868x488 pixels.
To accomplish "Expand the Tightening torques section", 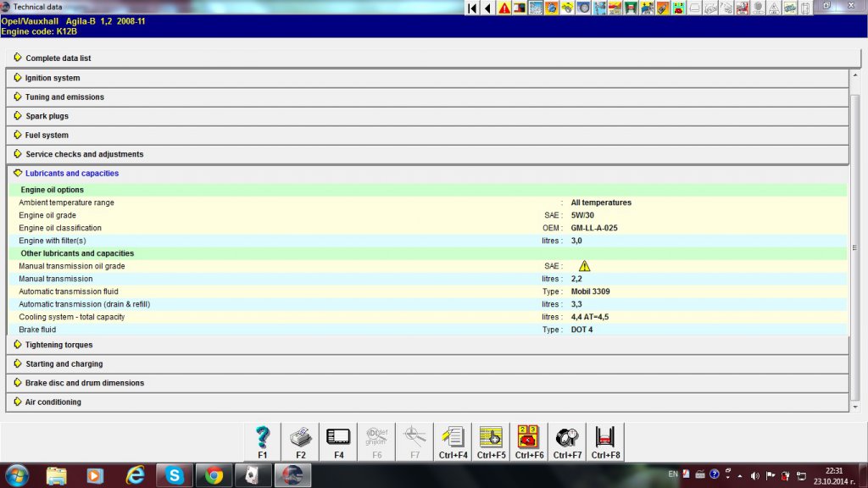I will click(58, 345).
